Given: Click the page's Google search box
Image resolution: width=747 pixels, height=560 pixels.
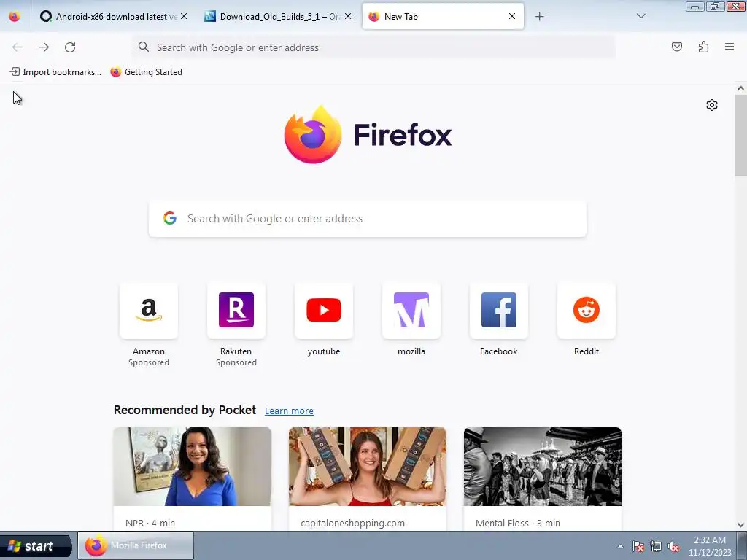Looking at the screenshot, I should tap(368, 219).
